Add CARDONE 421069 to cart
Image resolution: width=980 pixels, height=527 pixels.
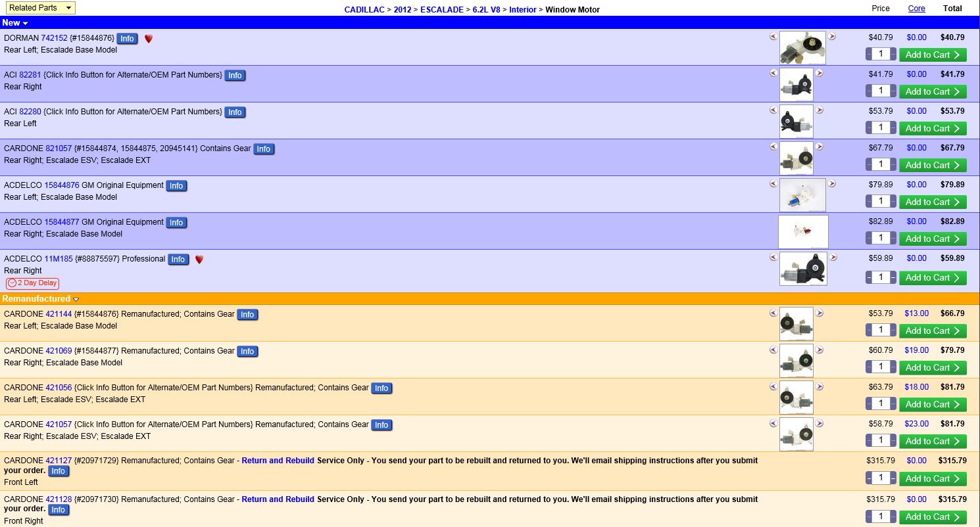pyautogui.click(x=933, y=368)
